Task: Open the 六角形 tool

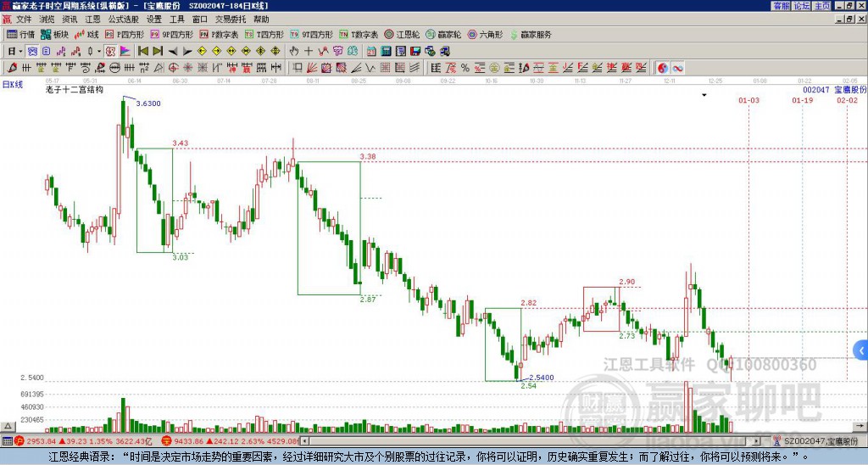Action: point(485,34)
